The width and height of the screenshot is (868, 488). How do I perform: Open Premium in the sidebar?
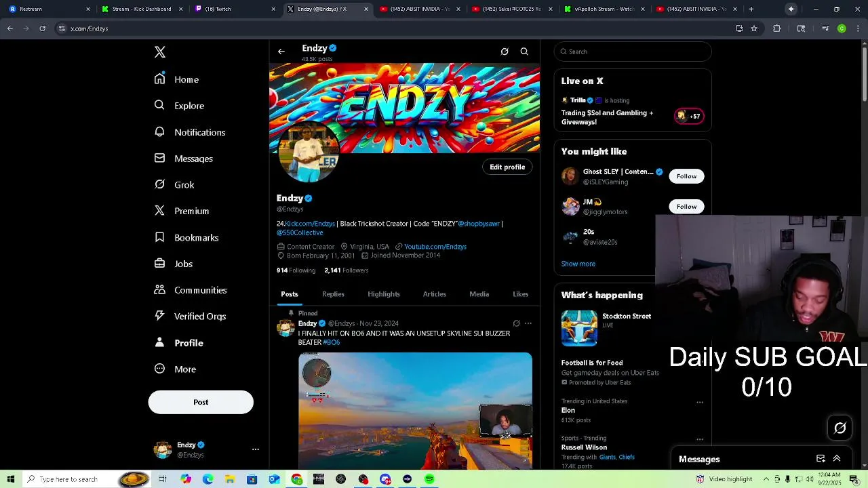point(182,211)
